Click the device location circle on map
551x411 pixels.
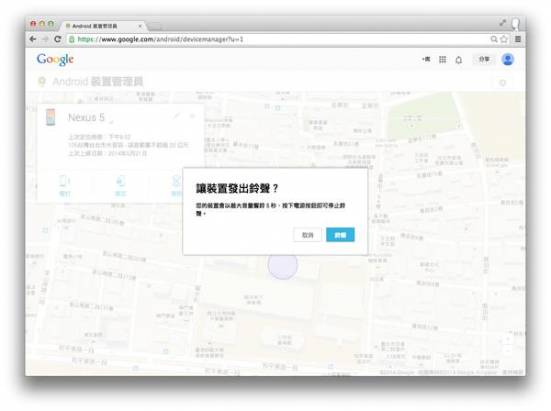(x=283, y=265)
